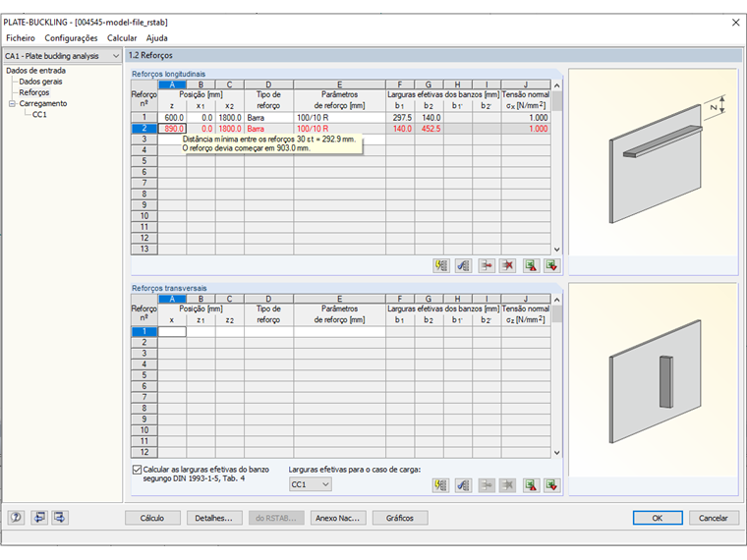747x560 pixels.
Task: Click the lightning-bolt stiffener library icon under Reforços longitudinais
Action: pyautogui.click(x=441, y=265)
